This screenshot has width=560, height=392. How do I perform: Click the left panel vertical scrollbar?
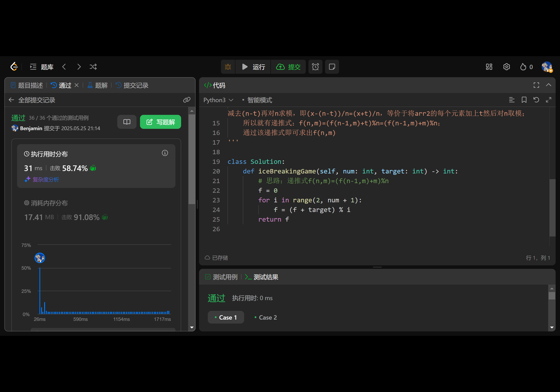coord(192,159)
